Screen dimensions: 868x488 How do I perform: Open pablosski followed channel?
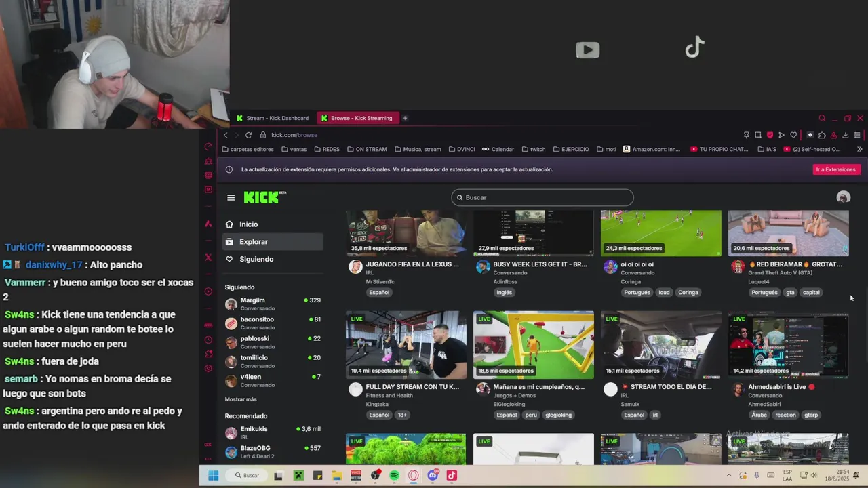coord(273,342)
